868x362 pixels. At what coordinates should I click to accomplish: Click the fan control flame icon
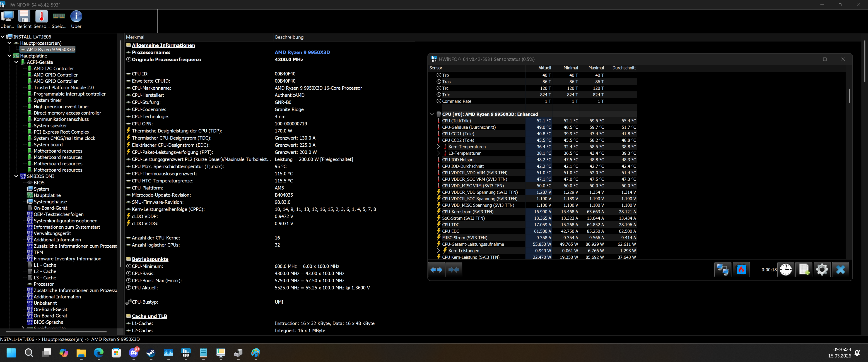(741, 270)
